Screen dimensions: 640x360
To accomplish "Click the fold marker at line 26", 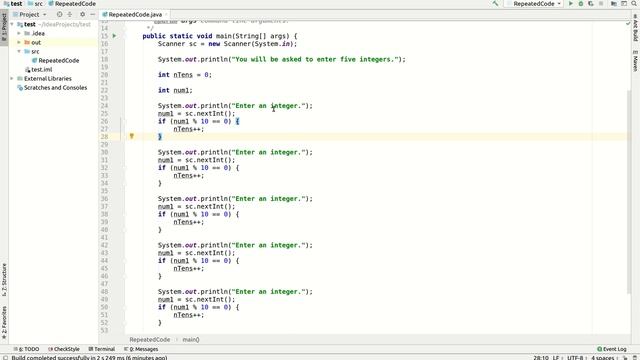I will tap(125, 121).
